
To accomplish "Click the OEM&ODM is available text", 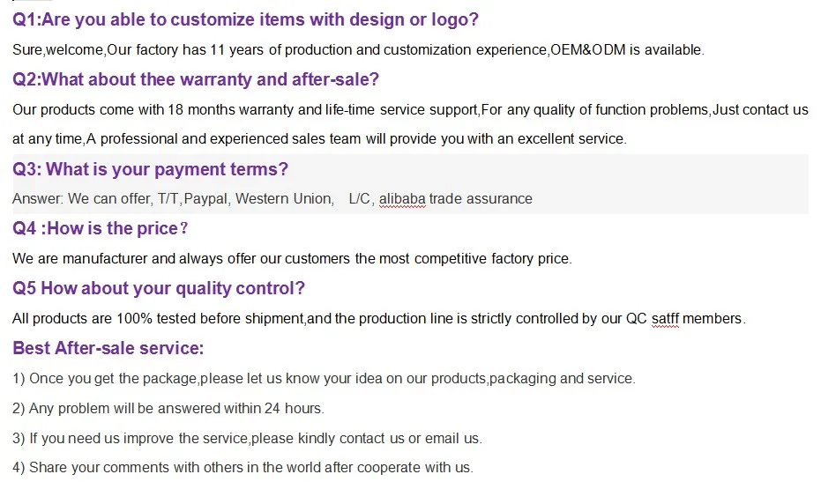I will click(627, 49).
